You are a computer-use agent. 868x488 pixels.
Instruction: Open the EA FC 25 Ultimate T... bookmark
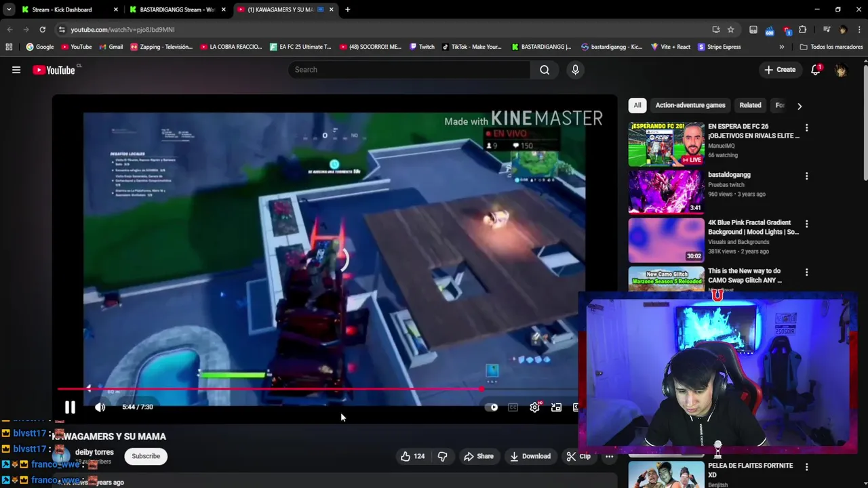click(x=300, y=47)
